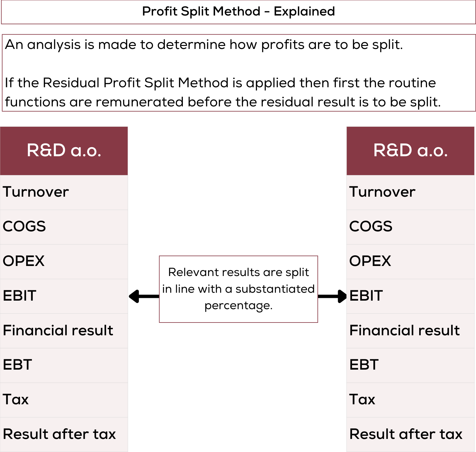Click Financial result row in right table
The height and width of the screenshot is (452, 476).
(410, 331)
